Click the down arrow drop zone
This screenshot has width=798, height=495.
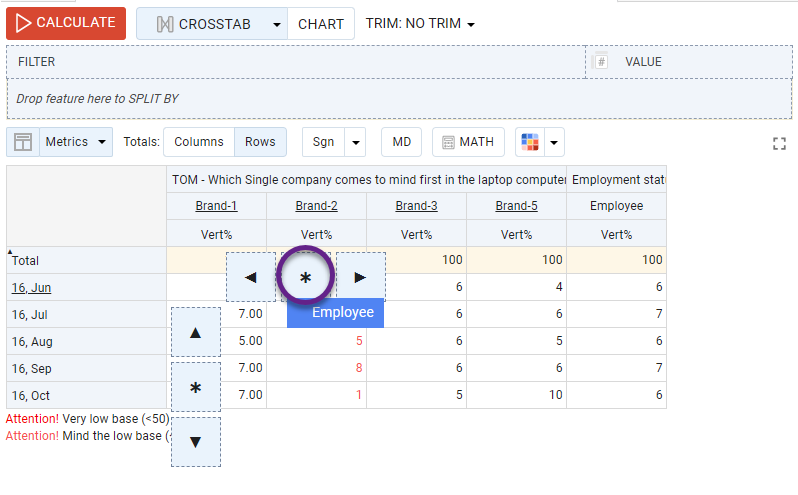(196, 441)
